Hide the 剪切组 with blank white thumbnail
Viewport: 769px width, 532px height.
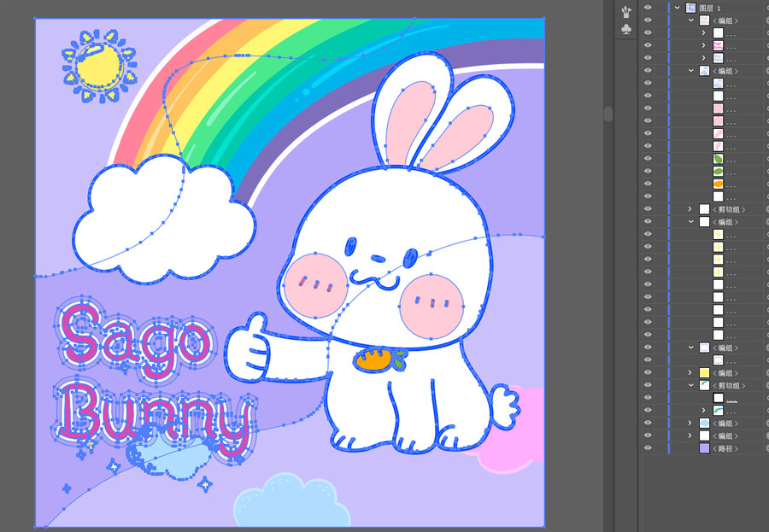click(648, 209)
